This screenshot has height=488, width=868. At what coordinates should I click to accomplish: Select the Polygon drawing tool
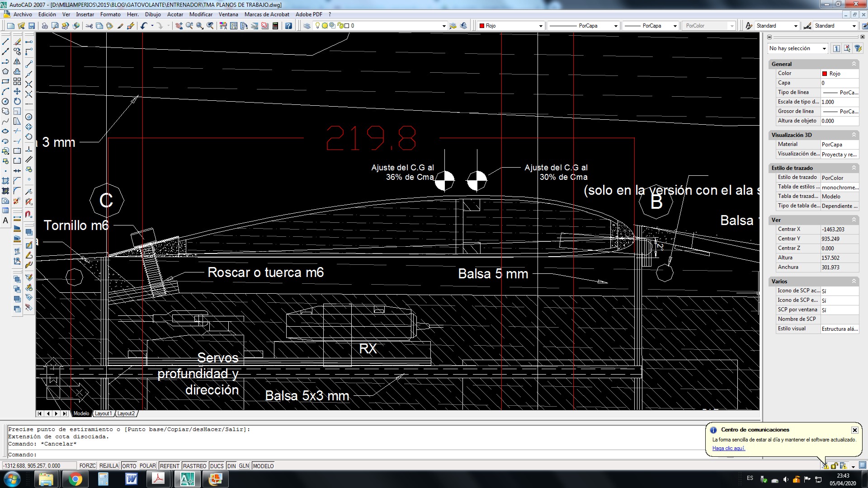[x=5, y=71]
